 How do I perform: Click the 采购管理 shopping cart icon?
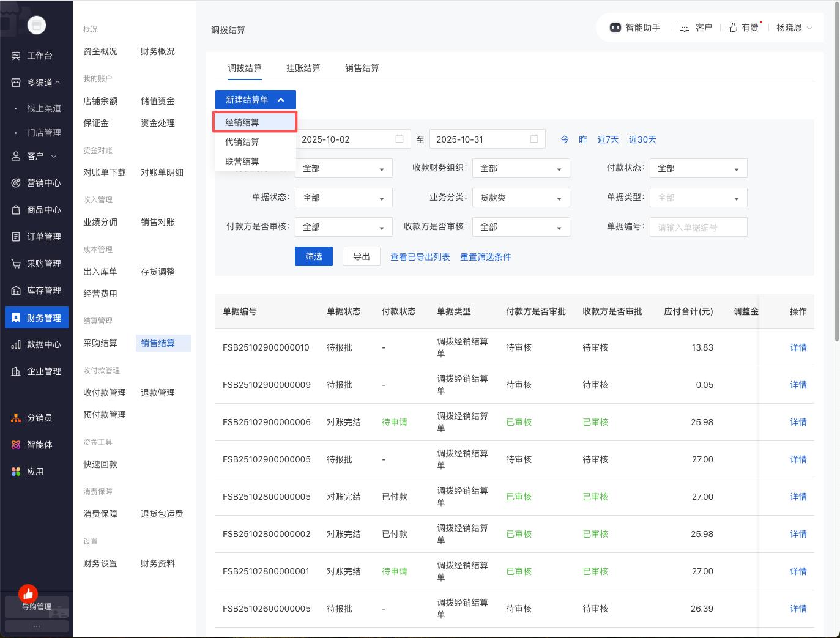[16, 264]
